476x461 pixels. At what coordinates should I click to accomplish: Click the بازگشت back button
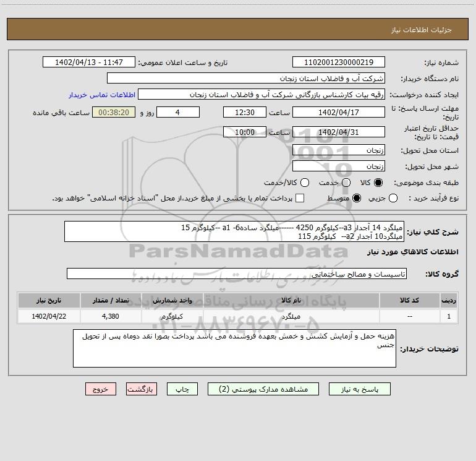coord(142,389)
